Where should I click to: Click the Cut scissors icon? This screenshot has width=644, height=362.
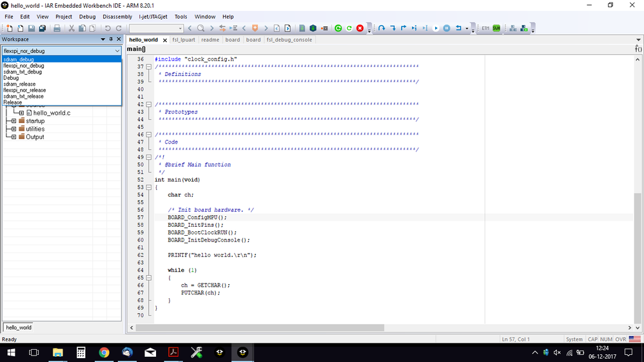72,28
